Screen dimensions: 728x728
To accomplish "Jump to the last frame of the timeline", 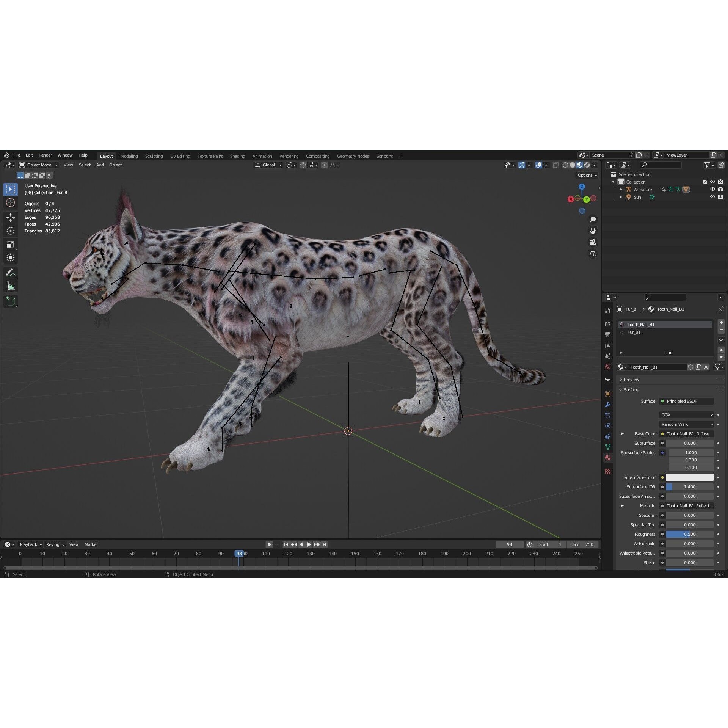I will pos(324,544).
